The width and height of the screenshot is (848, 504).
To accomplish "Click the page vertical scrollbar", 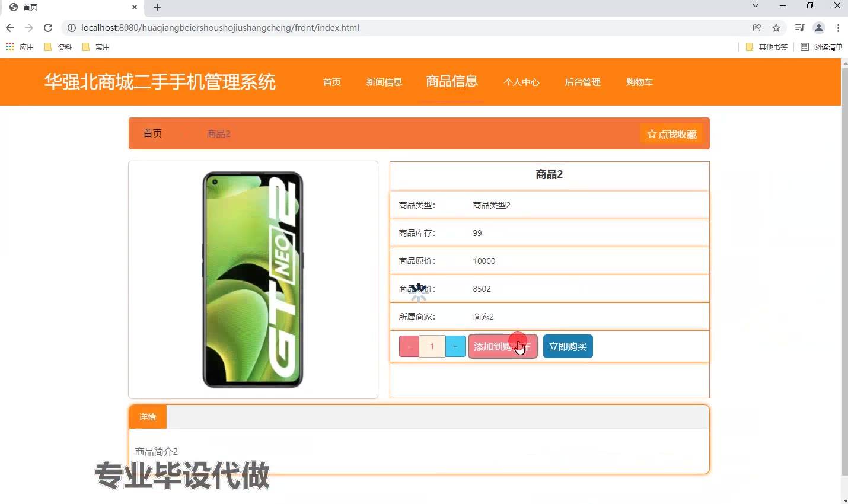I will click(844, 273).
